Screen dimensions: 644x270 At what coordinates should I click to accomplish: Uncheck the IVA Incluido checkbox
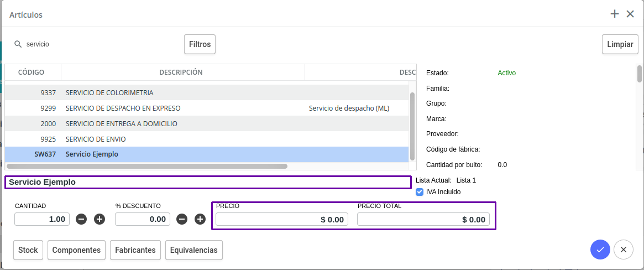420,192
